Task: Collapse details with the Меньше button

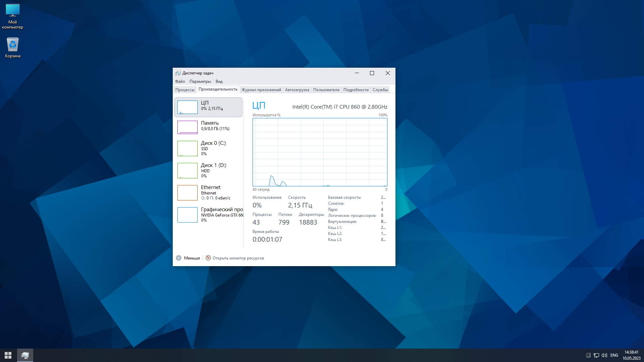Action: pos(188,258)
